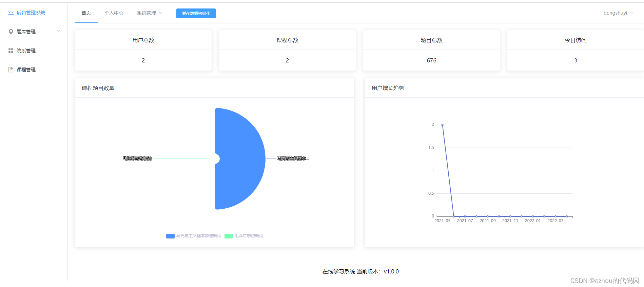Image resolution: width=644 pixels, height=287 pixels.
Task: Click the 毛泽东思想概论 pie chart label
Action: click(x=138, y=158)
